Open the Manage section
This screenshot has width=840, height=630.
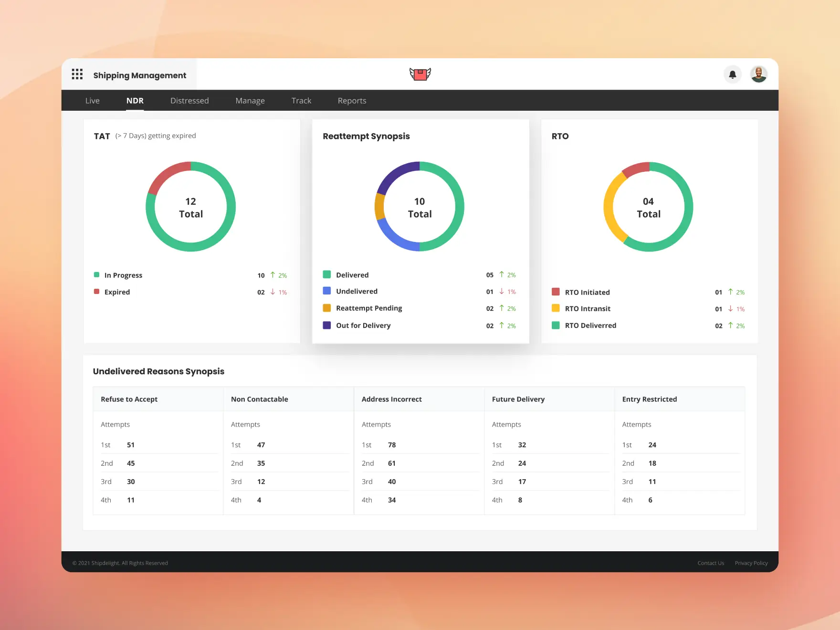click(x=250, y=100)
